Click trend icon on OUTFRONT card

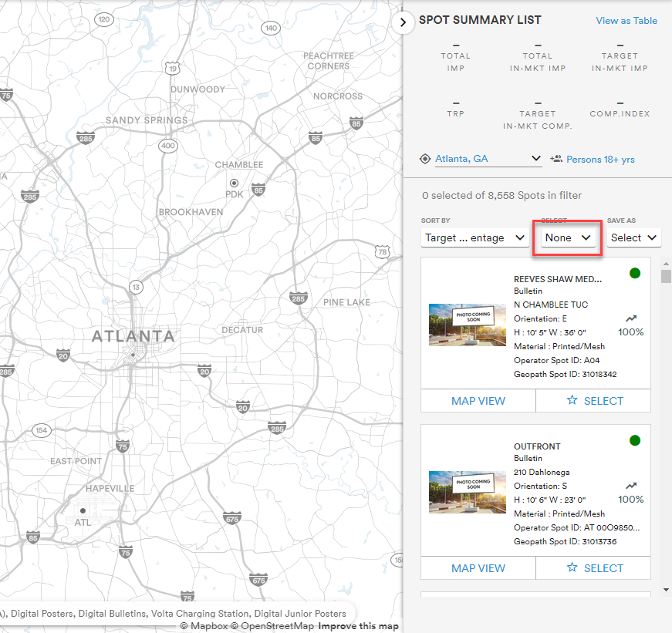click(631, 486)
